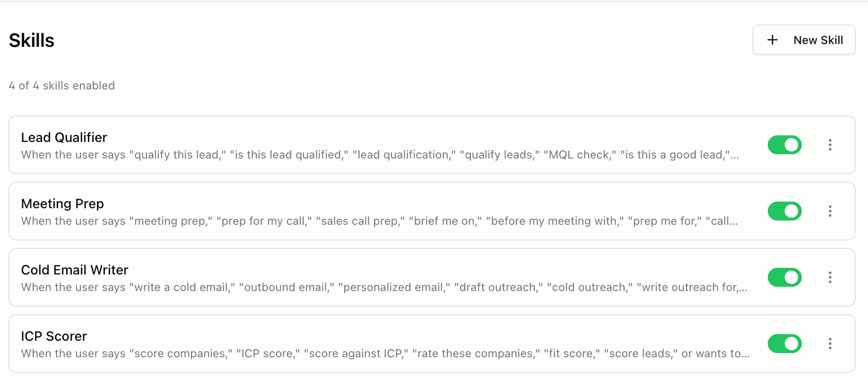Open the Lead Qualifier three-dot menu
The image size is (868, 389).
830,145
